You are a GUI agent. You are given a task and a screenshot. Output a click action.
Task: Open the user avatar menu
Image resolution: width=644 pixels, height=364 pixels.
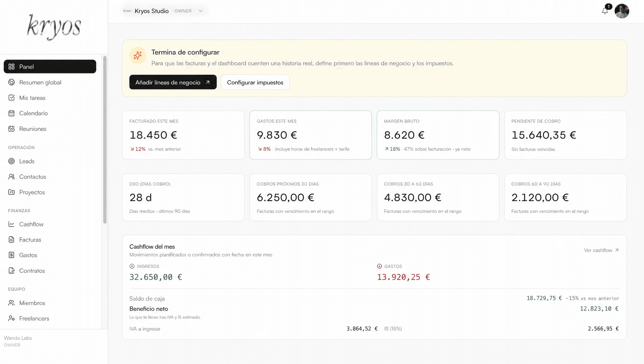(x=622, y=11)
